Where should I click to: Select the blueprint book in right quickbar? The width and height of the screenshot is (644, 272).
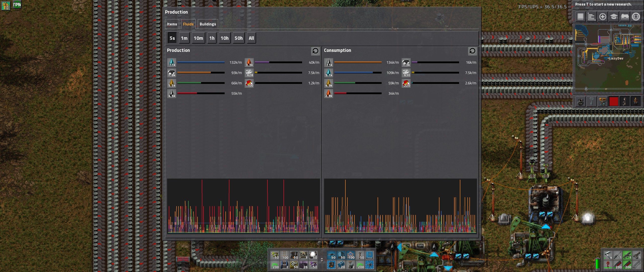coord(370,255)
